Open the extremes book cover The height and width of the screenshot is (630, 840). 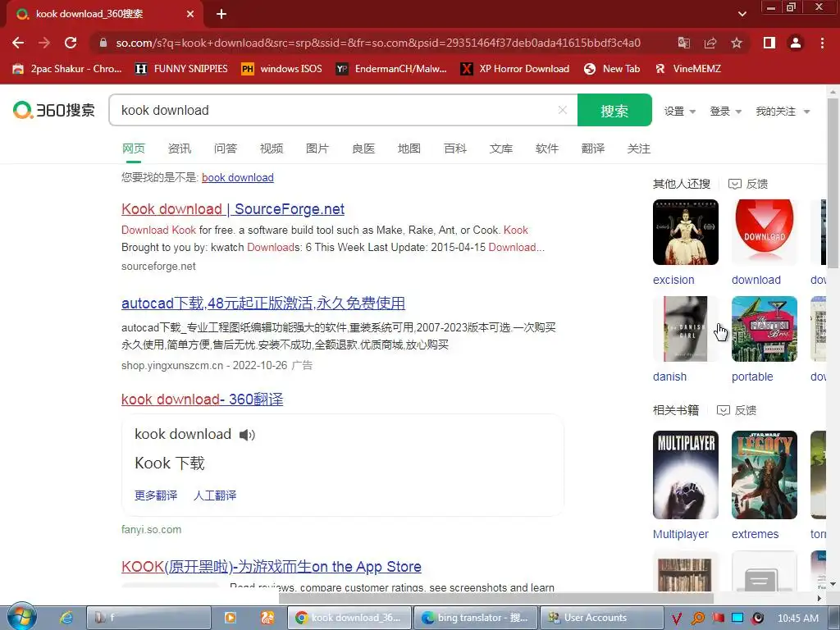tap(765, 475)
